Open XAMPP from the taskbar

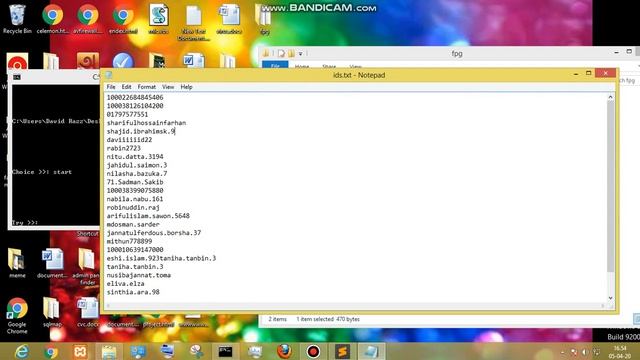pos(80,351)
